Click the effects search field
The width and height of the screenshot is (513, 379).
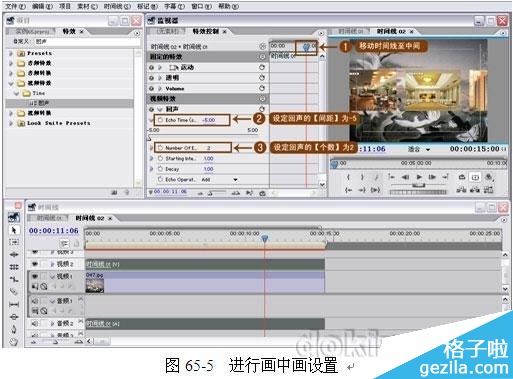(x=87, y=42)
